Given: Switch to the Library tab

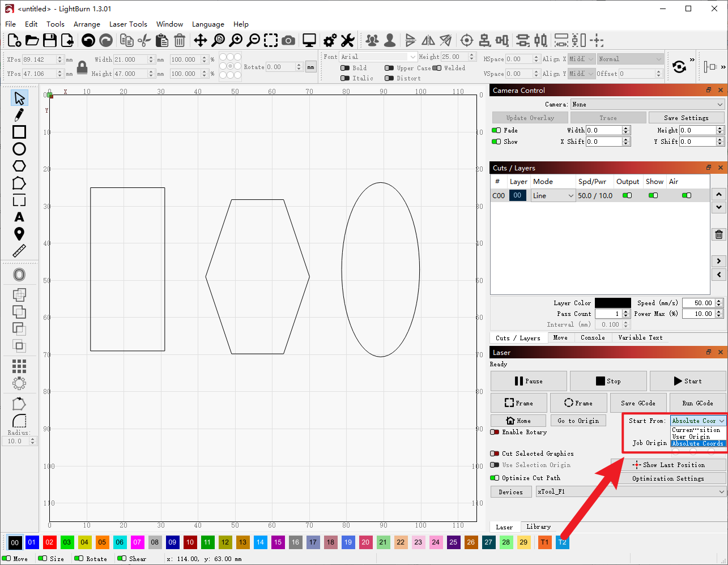Looking at the screenshot, I should click(538, 527).
